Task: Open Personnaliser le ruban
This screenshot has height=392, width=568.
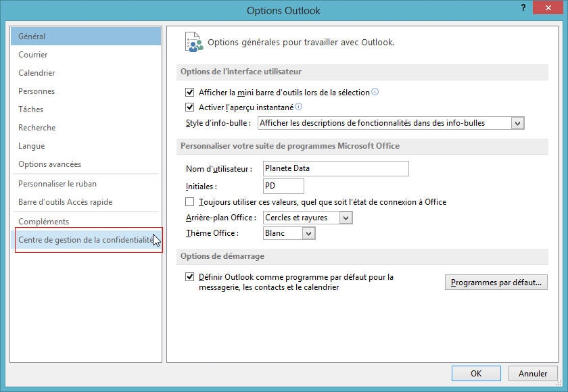Action: [x=86, y=184]
